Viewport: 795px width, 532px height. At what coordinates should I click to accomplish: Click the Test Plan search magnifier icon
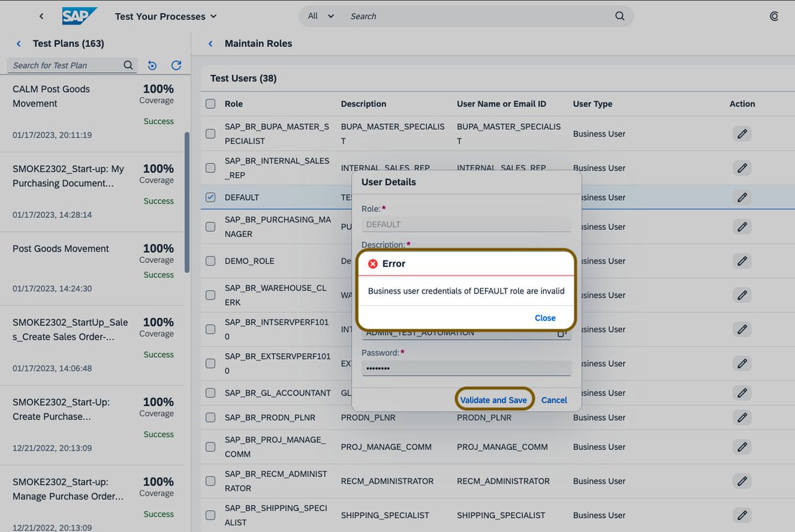[x=129, y=65]
